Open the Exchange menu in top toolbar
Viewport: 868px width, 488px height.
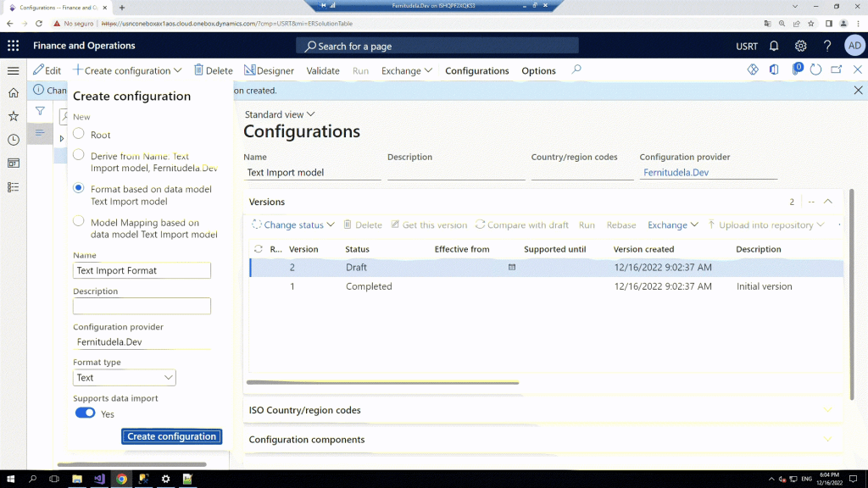click(407, 71)
